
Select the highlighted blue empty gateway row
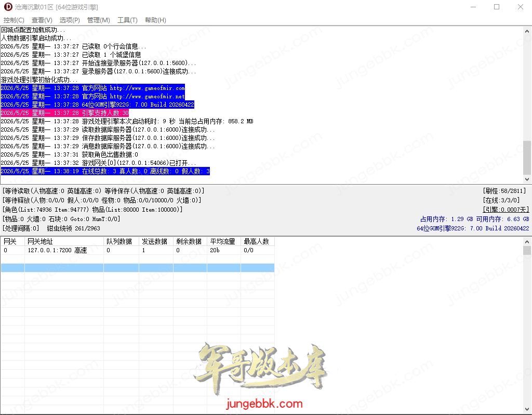[137, 268]
